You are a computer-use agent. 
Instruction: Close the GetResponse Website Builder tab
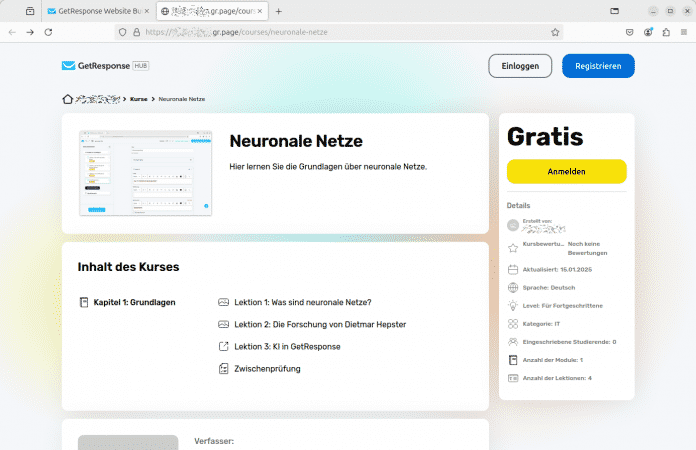coord(148,11)
